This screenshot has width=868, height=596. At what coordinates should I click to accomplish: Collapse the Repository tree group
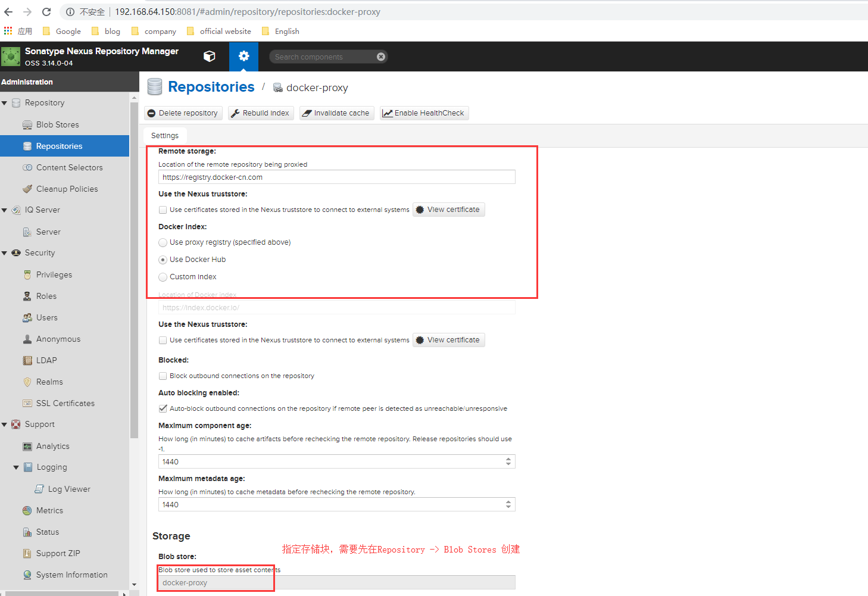coord(5,103)
